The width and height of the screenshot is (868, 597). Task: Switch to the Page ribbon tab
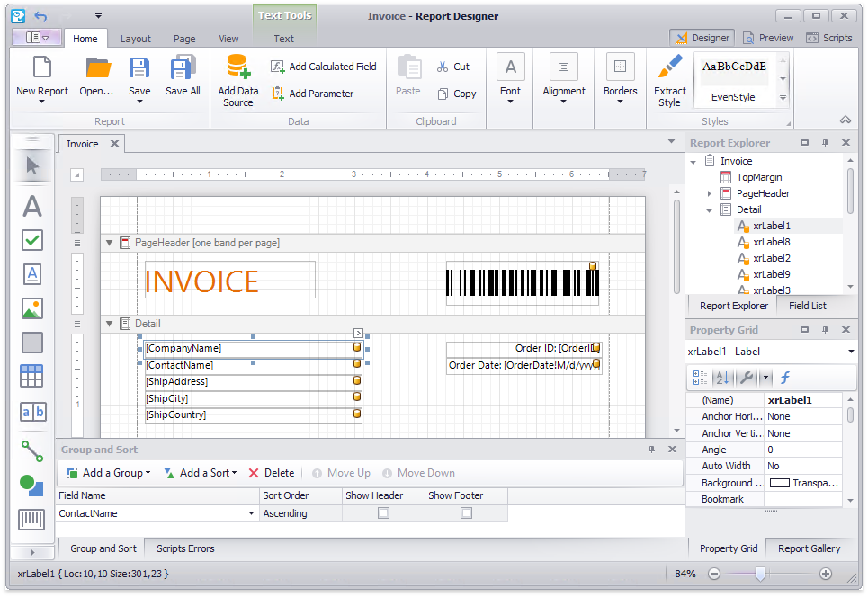pyautogui.click(x=184, y=39)
